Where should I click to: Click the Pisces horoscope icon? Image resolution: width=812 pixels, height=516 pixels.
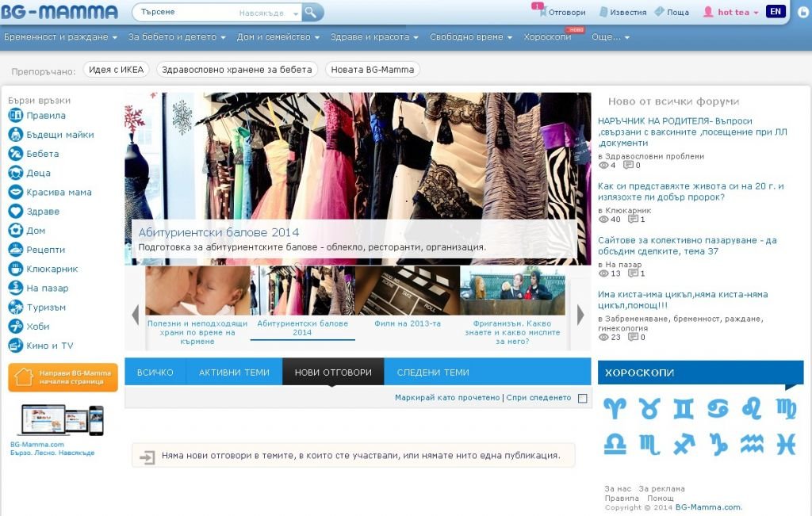point(785,444)
